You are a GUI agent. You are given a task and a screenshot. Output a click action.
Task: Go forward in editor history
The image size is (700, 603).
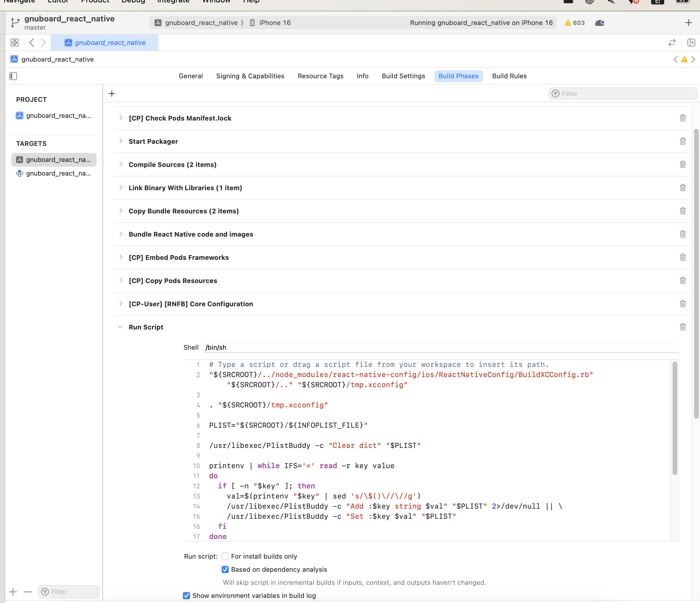point(43,43)
